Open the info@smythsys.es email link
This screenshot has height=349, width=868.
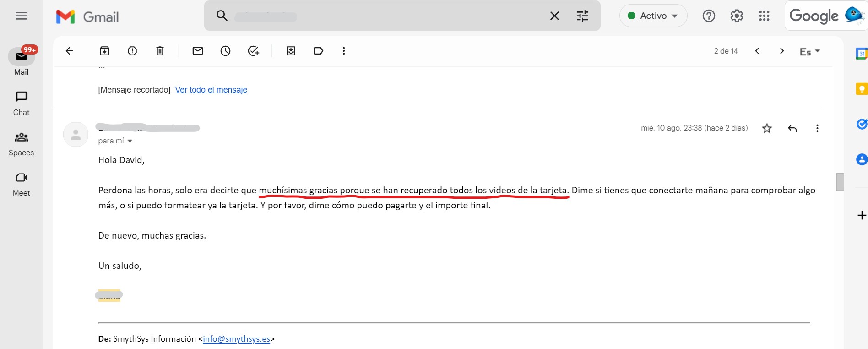tap(236, 339)
